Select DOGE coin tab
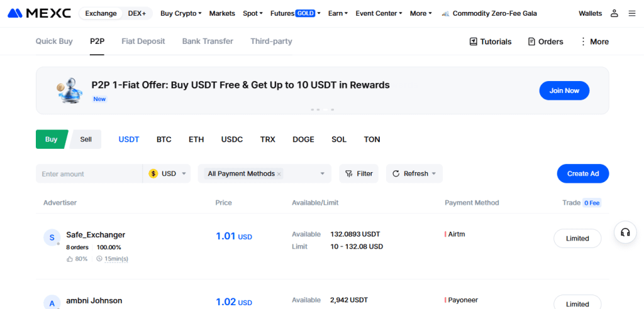 point(304,139)
